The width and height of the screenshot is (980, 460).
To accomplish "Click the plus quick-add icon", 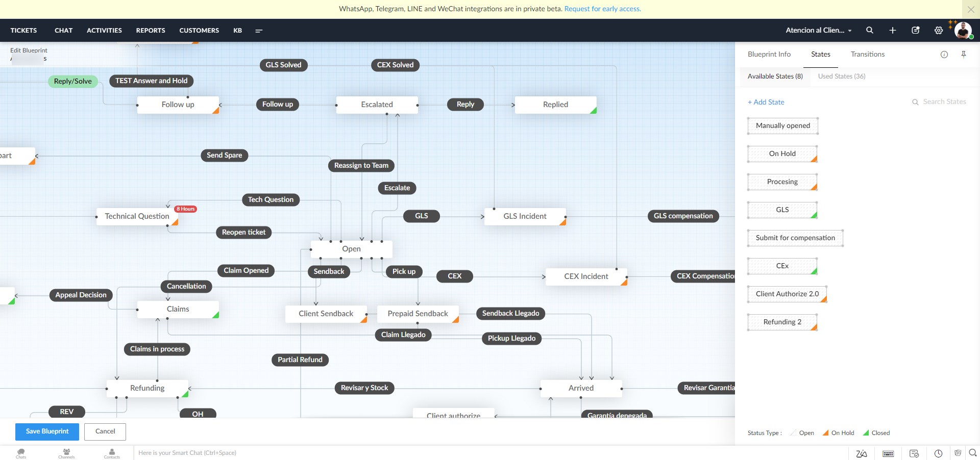I will tap(893, 30).
